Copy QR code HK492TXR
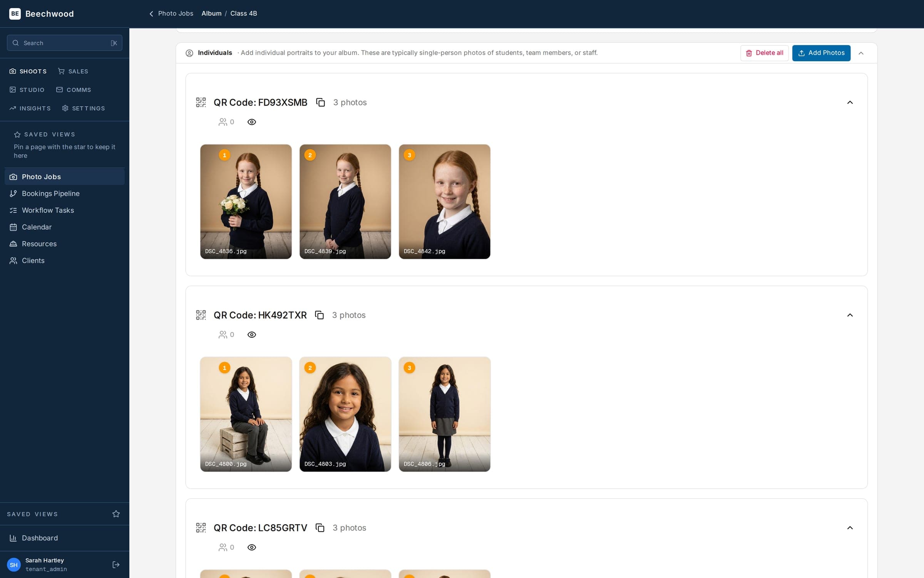This screenshot has width=924, height=578. click(x=319, y=315)
